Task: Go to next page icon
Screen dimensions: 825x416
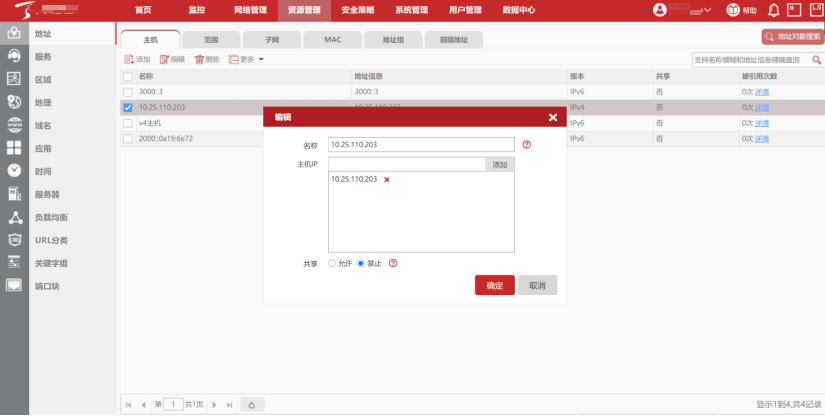Action: 214,404
